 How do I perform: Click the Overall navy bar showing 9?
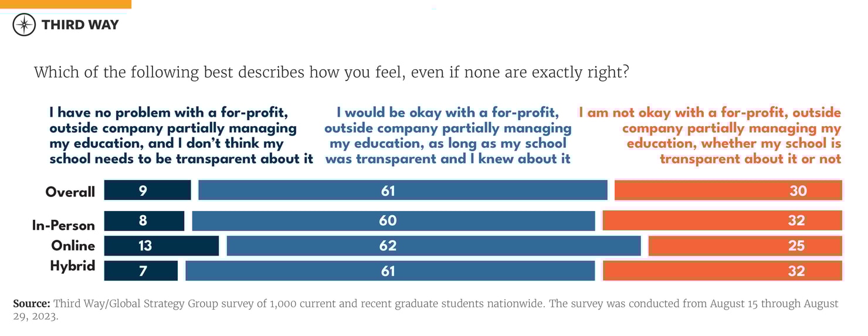click(x=147, y=191)
